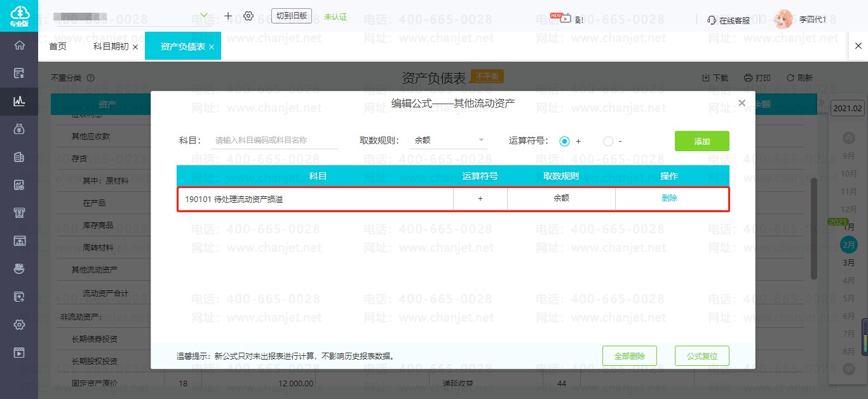868x399 pixels.
Task: Click the plus icon in top bar
Action: click(x=229, y=16)
